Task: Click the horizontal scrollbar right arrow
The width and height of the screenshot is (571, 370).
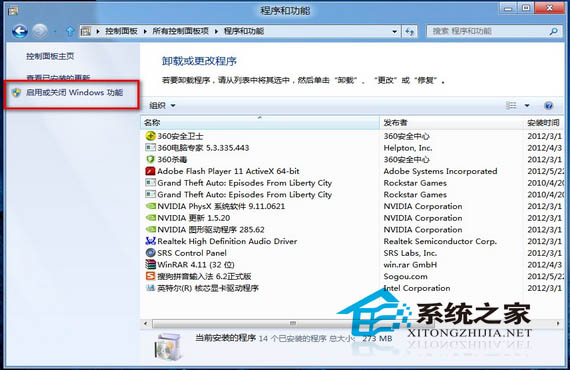Action: click(x=558, y=323)
